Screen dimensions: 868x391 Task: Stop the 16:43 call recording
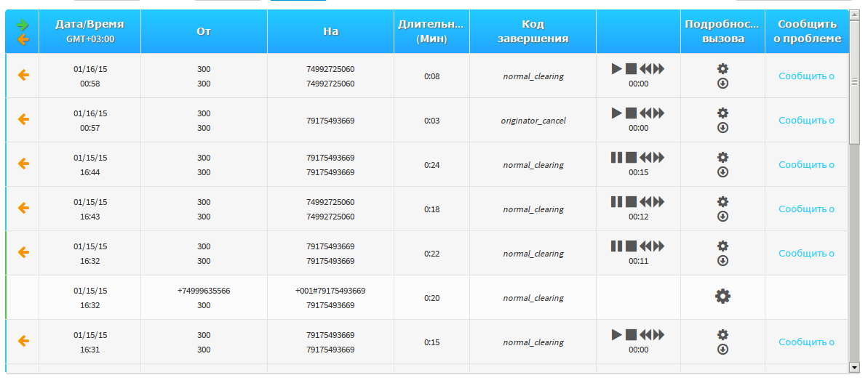(x=631, y=201)
